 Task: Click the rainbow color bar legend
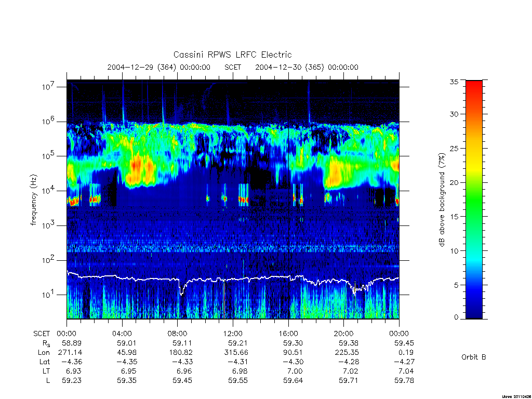[x=474, y=199]
